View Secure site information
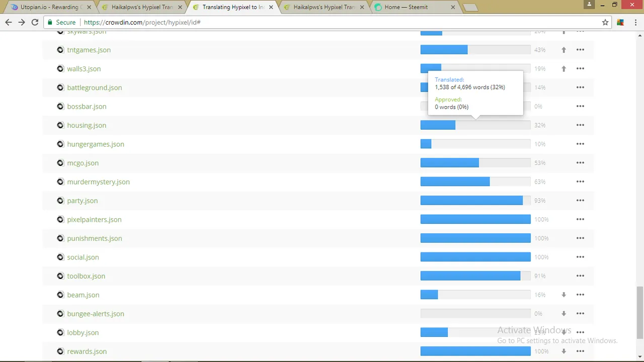 (x=61, y=22)
